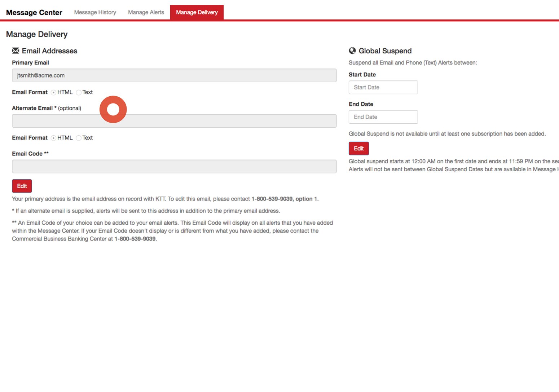Image resolution: width=559 pixels, height=392 pixels.
Task: Click the Primary Email field showing jtsmith@acme.com
Action: click(x=174, y=75)
